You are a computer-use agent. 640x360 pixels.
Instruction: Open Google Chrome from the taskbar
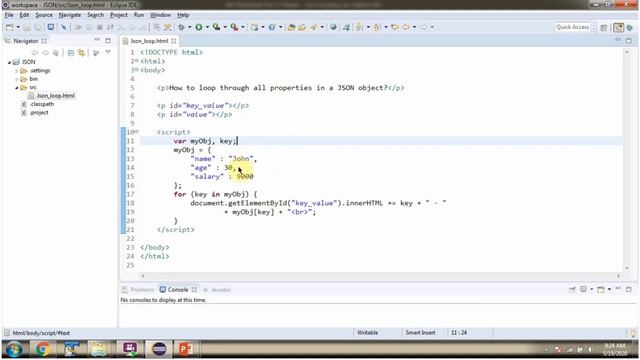coord(42,349)
